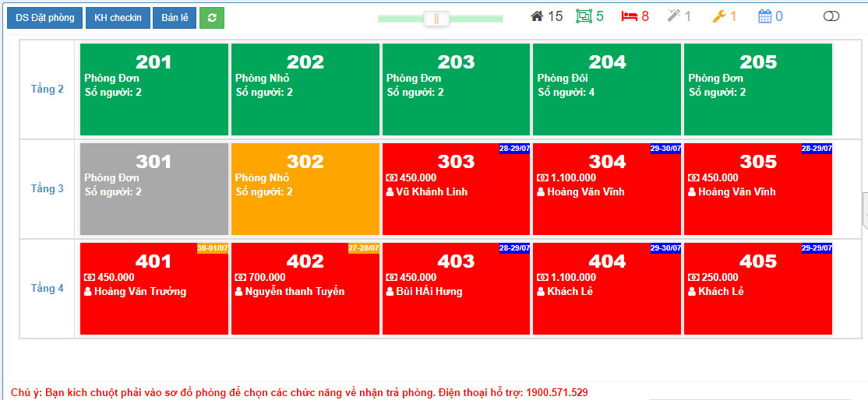Click the orange wrench maintenance icon
Image resolution: width=868 pixels, height=400 pixels.
[x=719, y=16]
